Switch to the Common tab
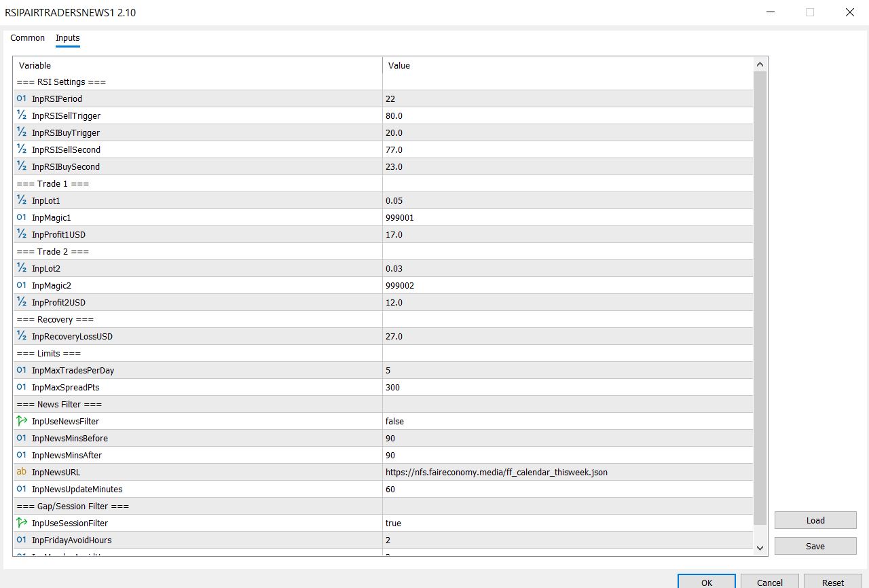This screenshot has height=588, width=869. pos(28,38)
